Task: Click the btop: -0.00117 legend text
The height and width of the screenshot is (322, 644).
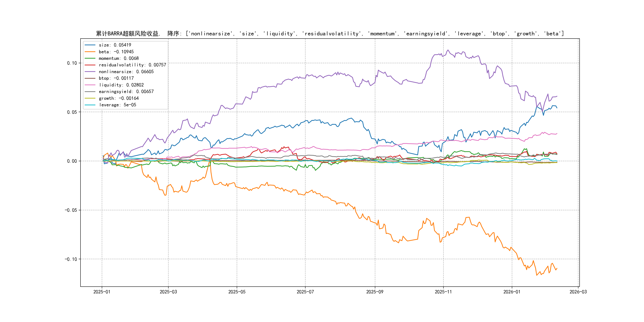Action: 116,78
